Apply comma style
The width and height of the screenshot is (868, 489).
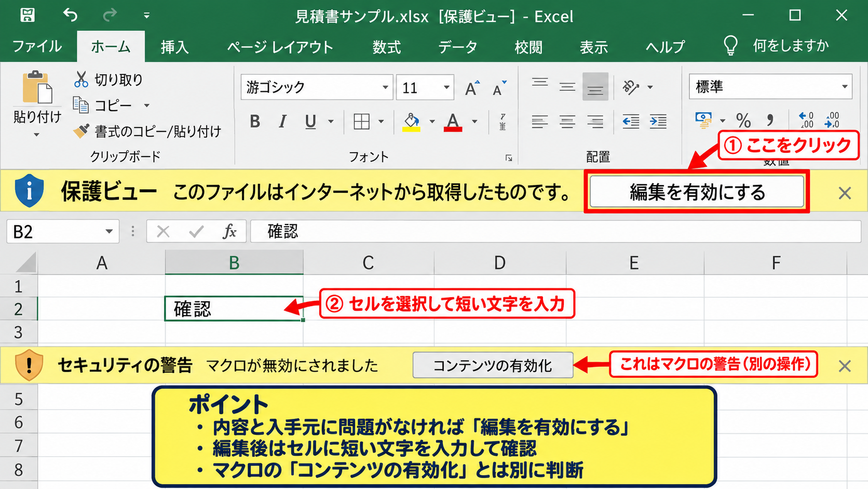click(770, 121)
